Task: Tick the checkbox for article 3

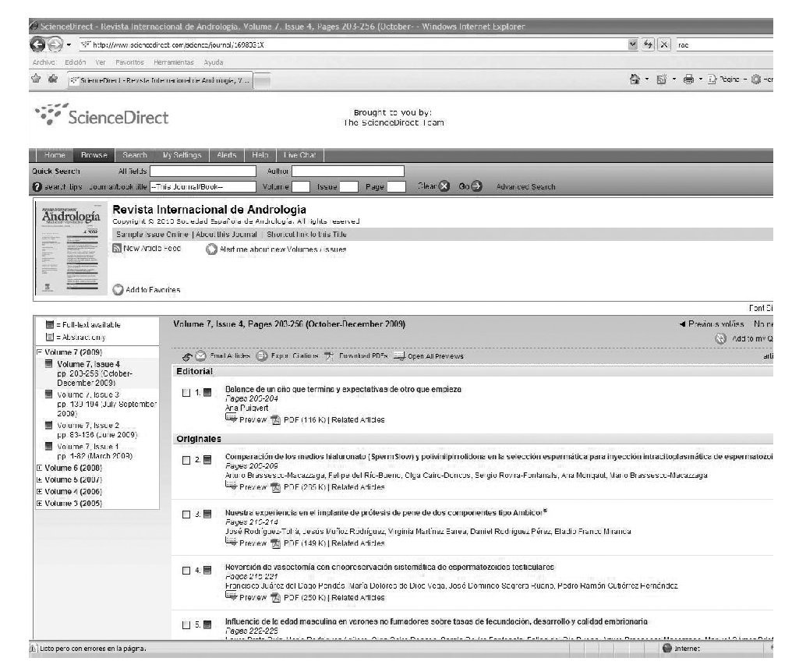Action: click(186, 515)
